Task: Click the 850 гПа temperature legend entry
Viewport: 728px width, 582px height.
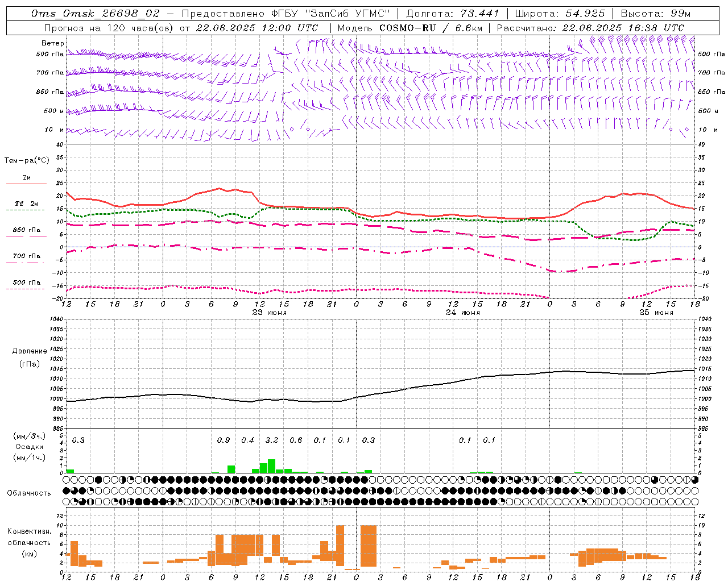Action: point(27,230)
